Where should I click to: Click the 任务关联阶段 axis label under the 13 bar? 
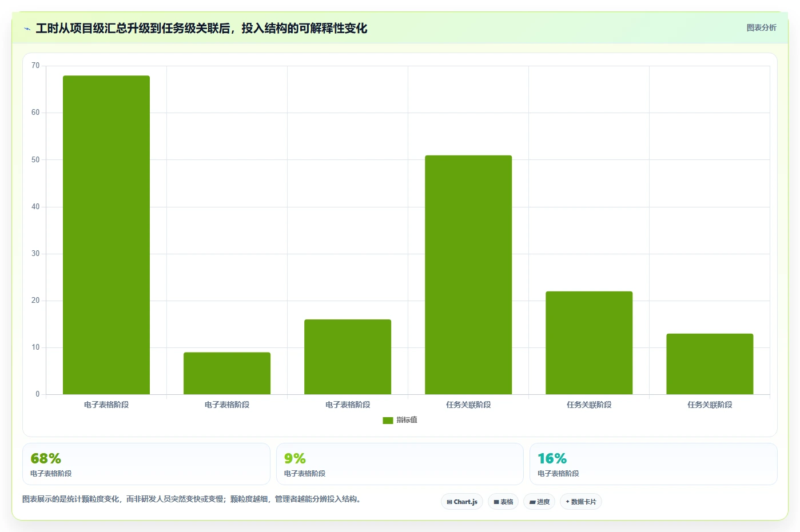click(710, 405)
